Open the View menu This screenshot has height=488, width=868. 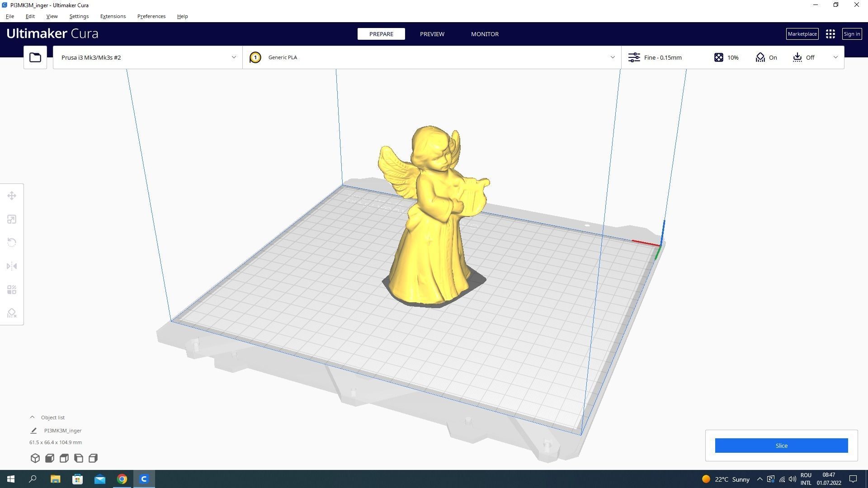(x=52, y=16)
